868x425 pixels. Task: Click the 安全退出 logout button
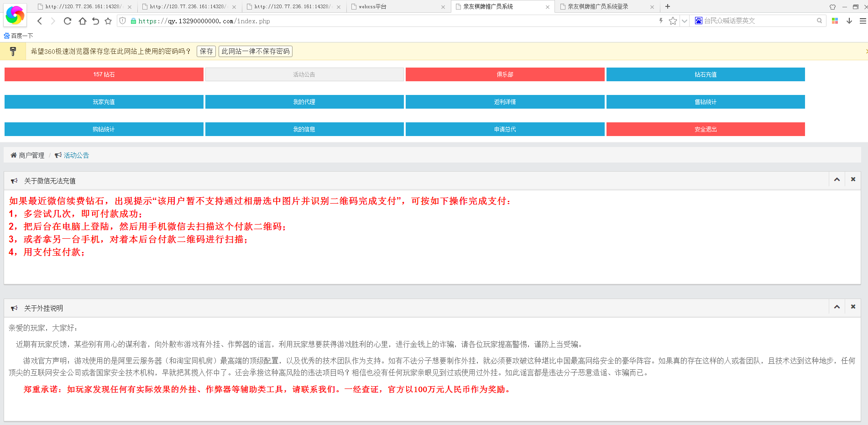pos(706,129)
